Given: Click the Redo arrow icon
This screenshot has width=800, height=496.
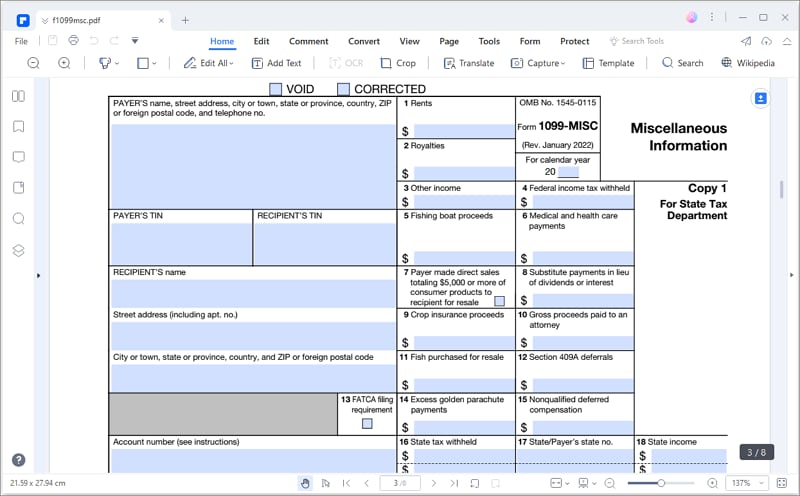Looking at the screenshot, I should (x=114, y=40).
